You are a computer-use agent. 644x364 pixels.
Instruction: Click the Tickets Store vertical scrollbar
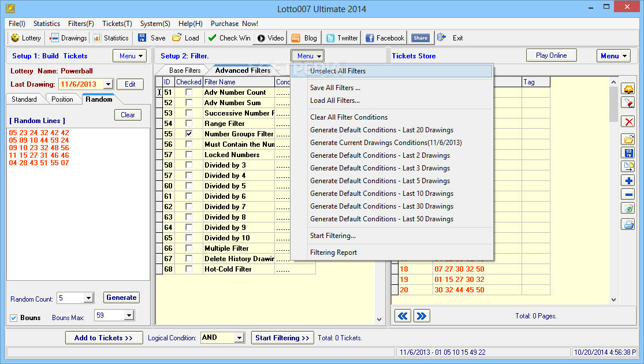pyautogui.click(x=613, y=191)
